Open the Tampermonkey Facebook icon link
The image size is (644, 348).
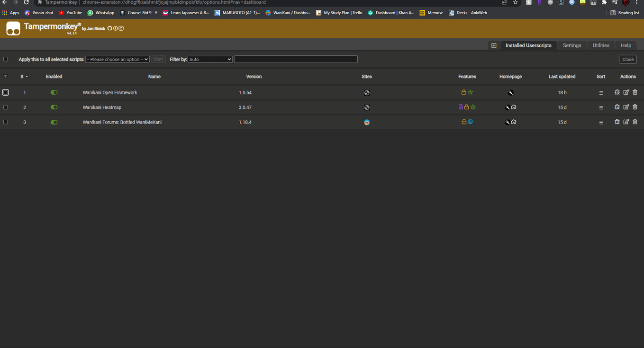(115, 28)
